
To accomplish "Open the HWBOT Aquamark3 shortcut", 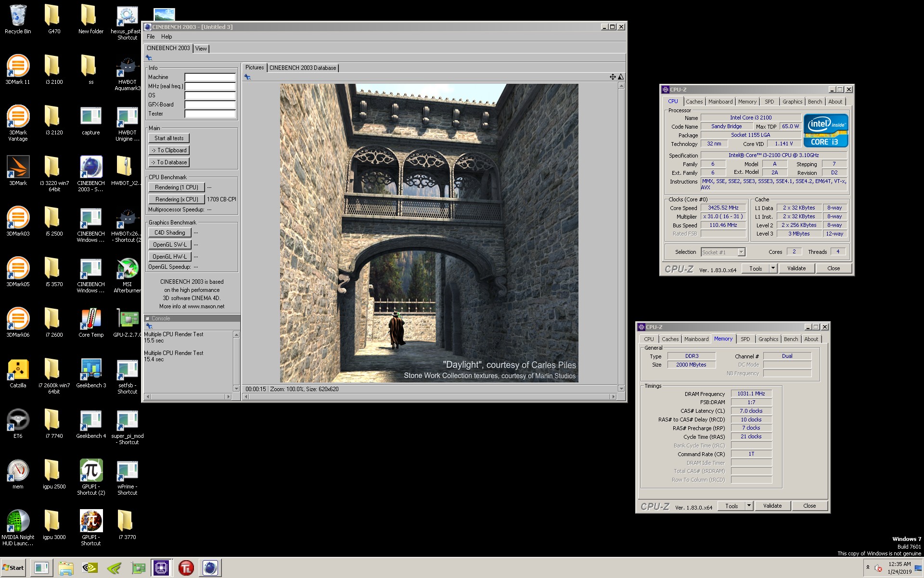I will pos(127,73).
